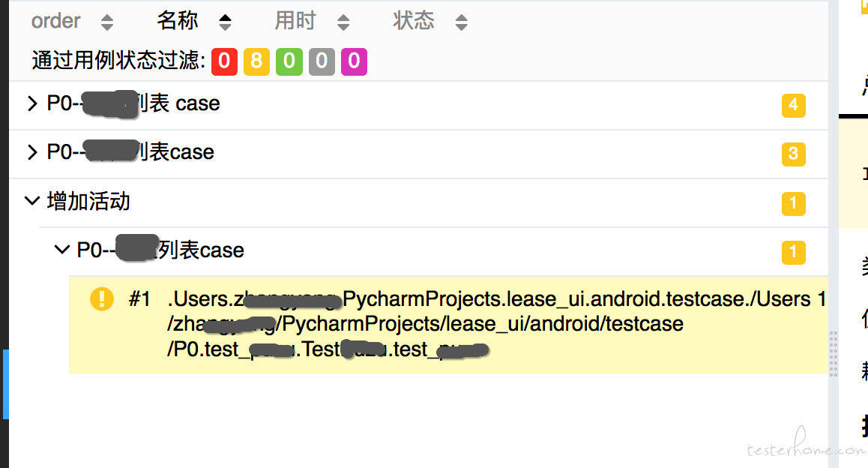The width and height of the screenshot is (868, 468).
Task: Toggle magenta unknown status filter
Action: point(355,61)
